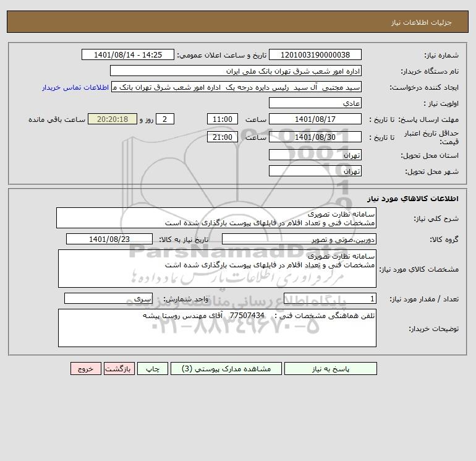Click the نام دستگاه خریدار field

(236, 71)
